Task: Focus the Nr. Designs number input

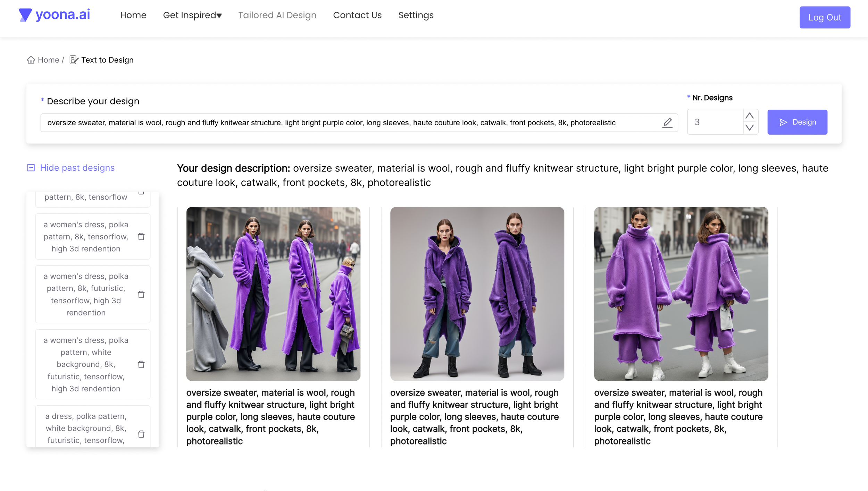Action: coord(715,122)
